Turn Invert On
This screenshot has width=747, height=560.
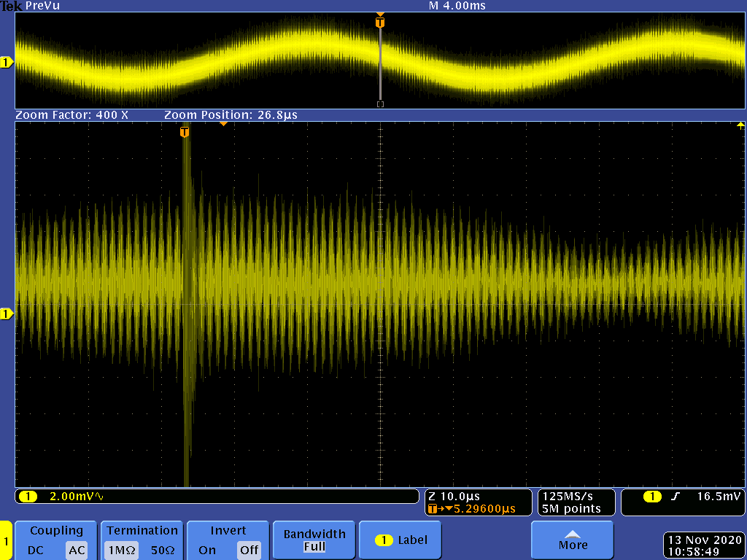[x=207, y=551]
